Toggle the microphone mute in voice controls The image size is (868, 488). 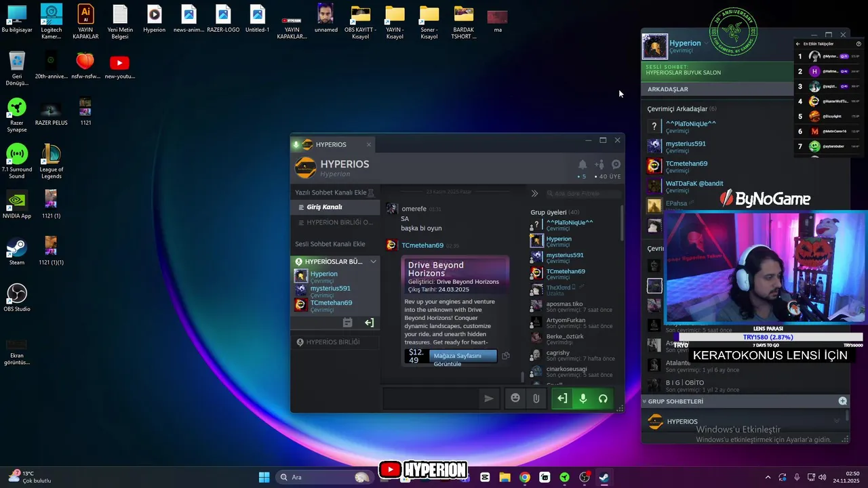[x=583, y=399]
